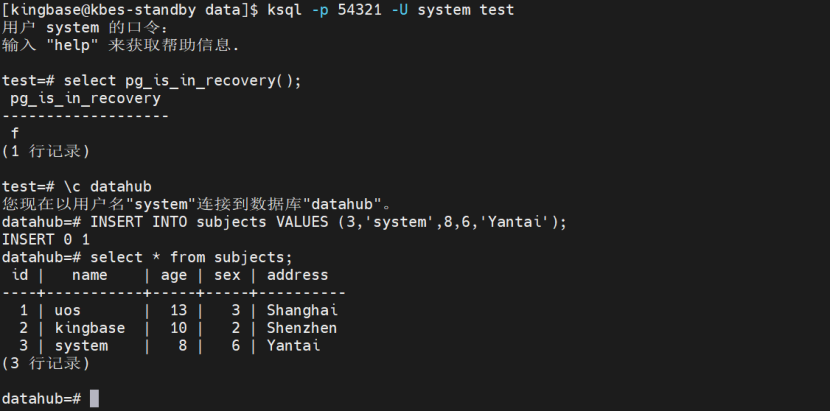Click the "Shenzhen" address cell

pos(302,328)
